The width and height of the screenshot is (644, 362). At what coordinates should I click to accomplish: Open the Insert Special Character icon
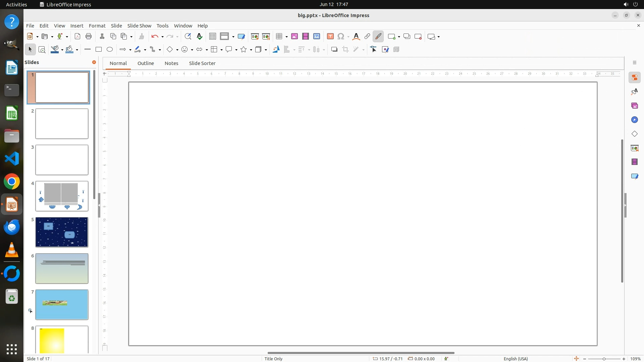[341, 37]
